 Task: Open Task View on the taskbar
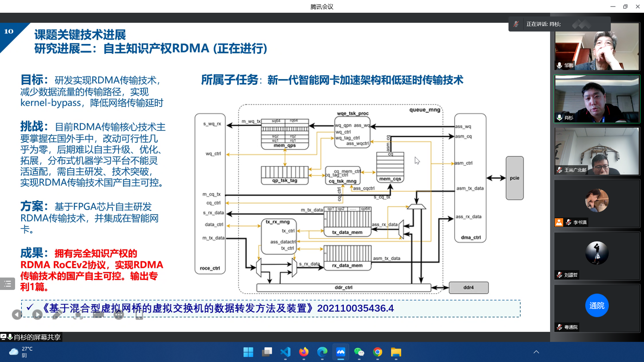click(x=267, y=352)
